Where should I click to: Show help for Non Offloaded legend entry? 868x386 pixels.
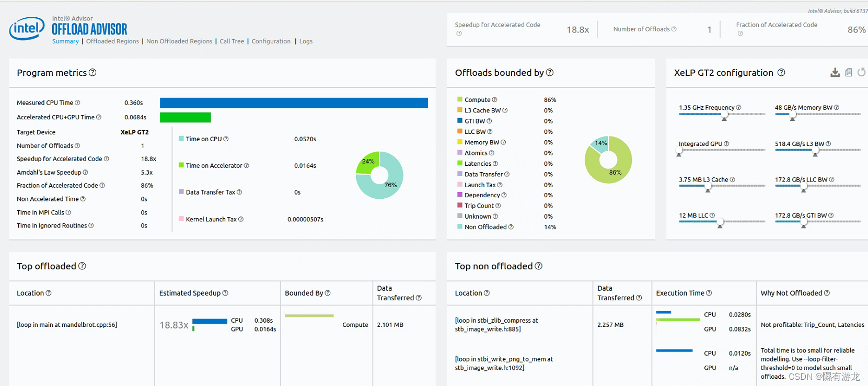[x=511, y=227]
